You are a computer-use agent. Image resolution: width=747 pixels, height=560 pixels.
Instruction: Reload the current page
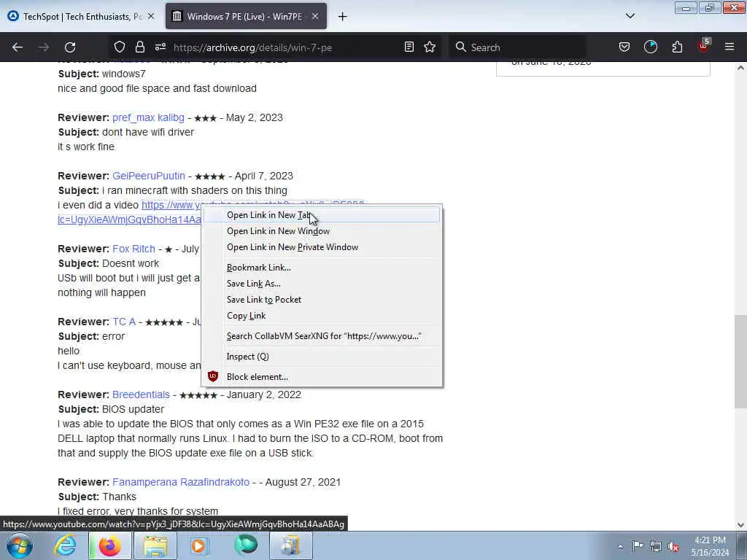click(70, 47)
